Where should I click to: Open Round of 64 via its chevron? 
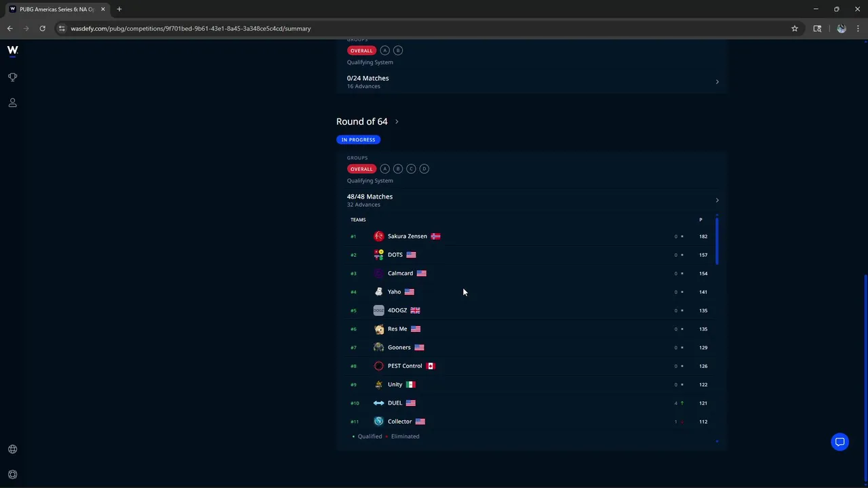[x=397, y=122]
